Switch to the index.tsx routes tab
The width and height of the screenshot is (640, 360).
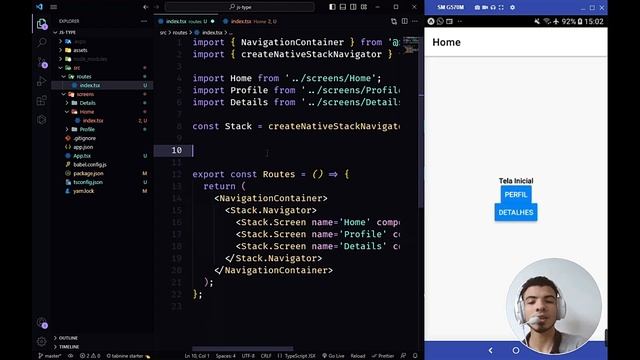[186, 21]
